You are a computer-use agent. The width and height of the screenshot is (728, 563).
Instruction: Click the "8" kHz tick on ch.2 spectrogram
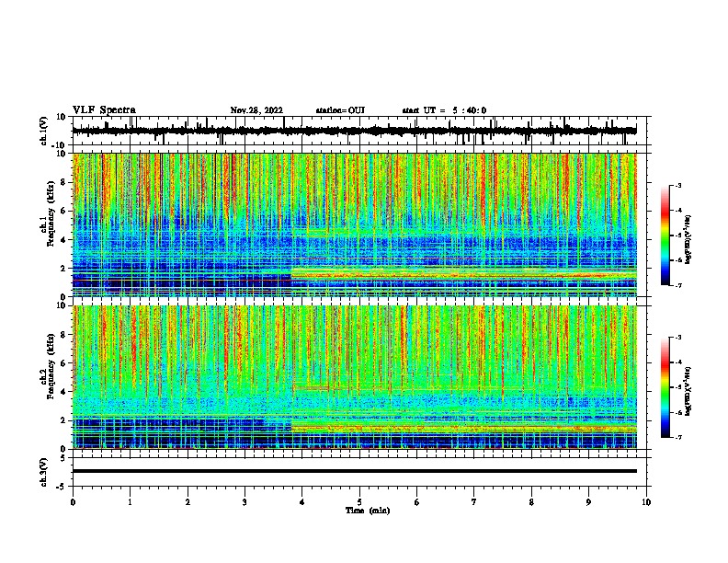pyautogui.click(x=63, y=335)
